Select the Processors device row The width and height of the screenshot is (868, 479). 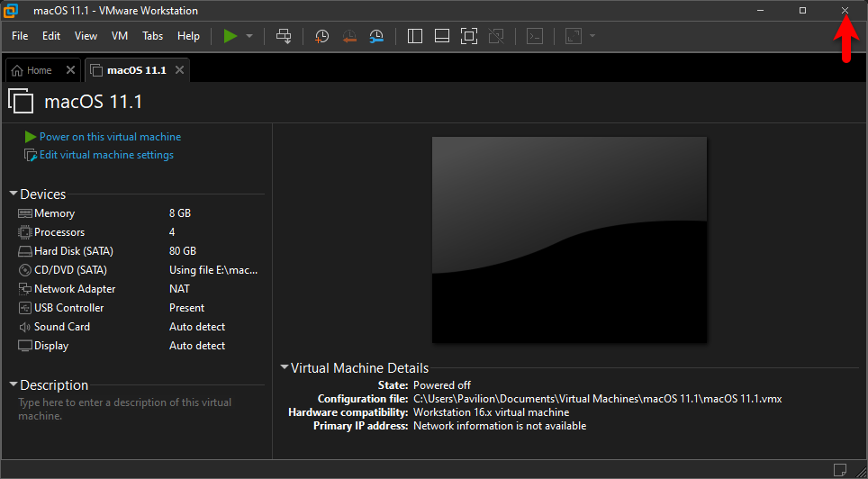pyautogui.click(x=141, y=232)
